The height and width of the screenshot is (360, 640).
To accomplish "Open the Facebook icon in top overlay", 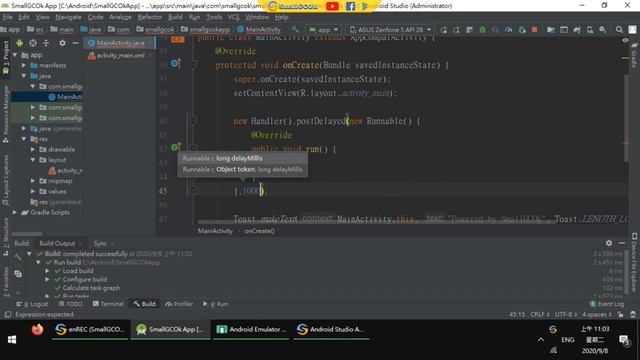I will pyautogui.click(x=350, y=6).
